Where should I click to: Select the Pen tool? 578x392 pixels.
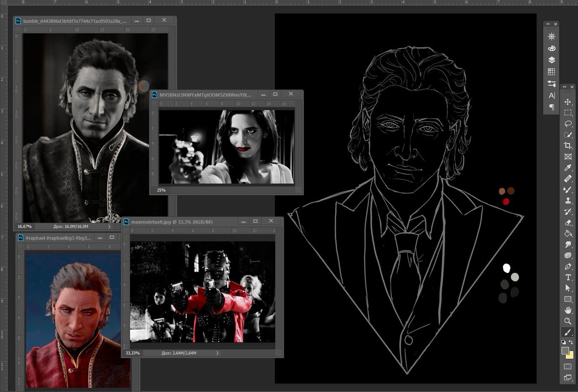(567, 266)
